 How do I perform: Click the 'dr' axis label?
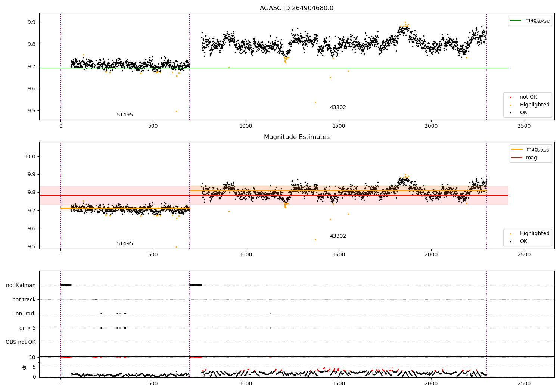coord(24,367)
